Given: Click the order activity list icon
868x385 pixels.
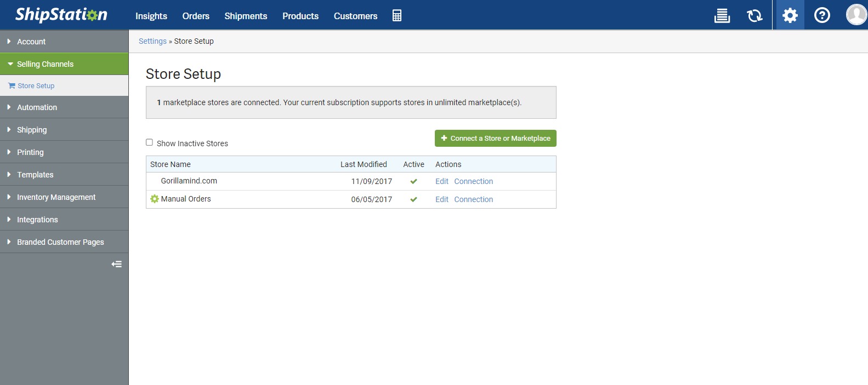Looking at the screenshot, I should 722,16.
